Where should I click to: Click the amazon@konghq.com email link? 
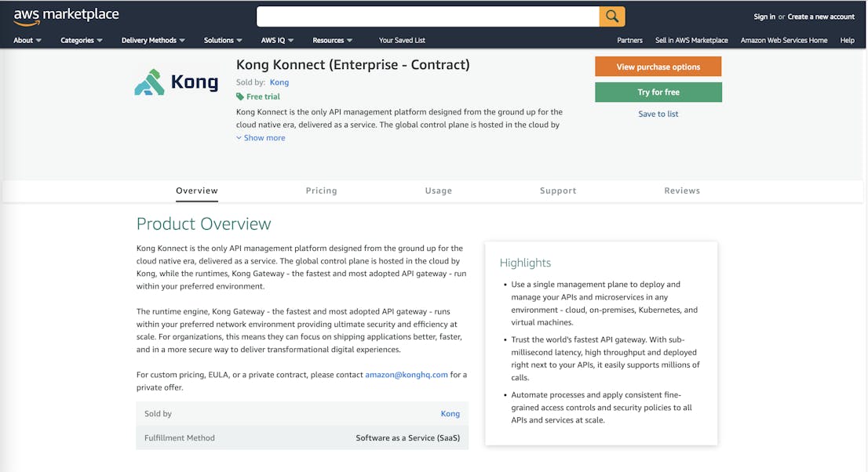pyautogui.click(x=406, y=375)
